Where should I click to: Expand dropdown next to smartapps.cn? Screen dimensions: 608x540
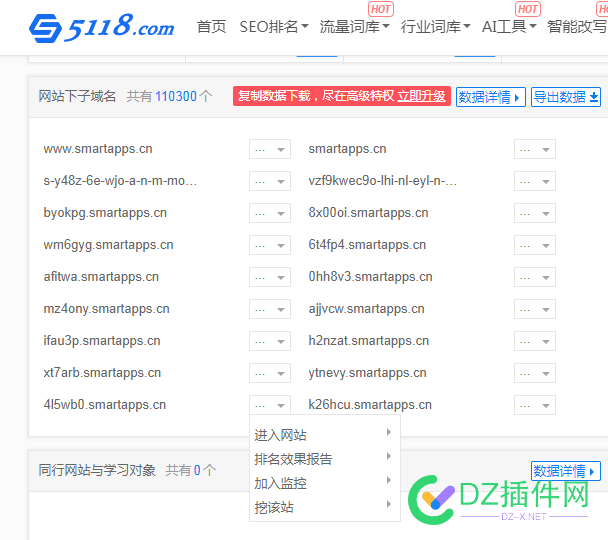tap(535, 149)
